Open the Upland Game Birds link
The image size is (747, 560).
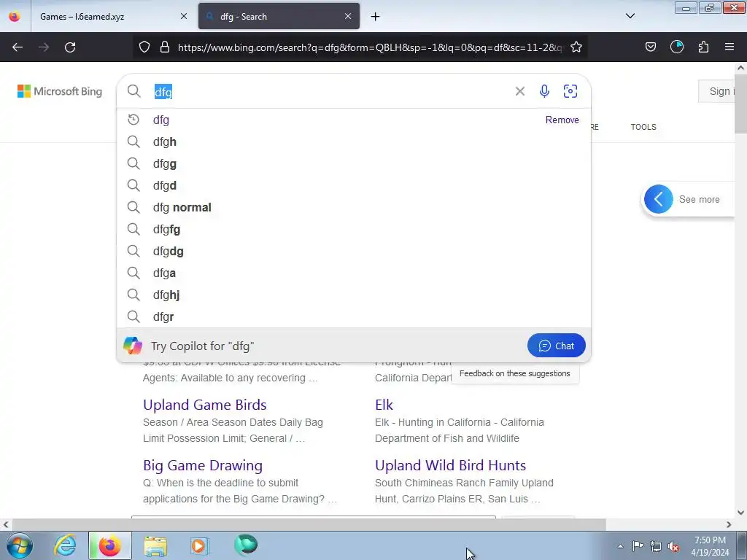pos(204,404)
